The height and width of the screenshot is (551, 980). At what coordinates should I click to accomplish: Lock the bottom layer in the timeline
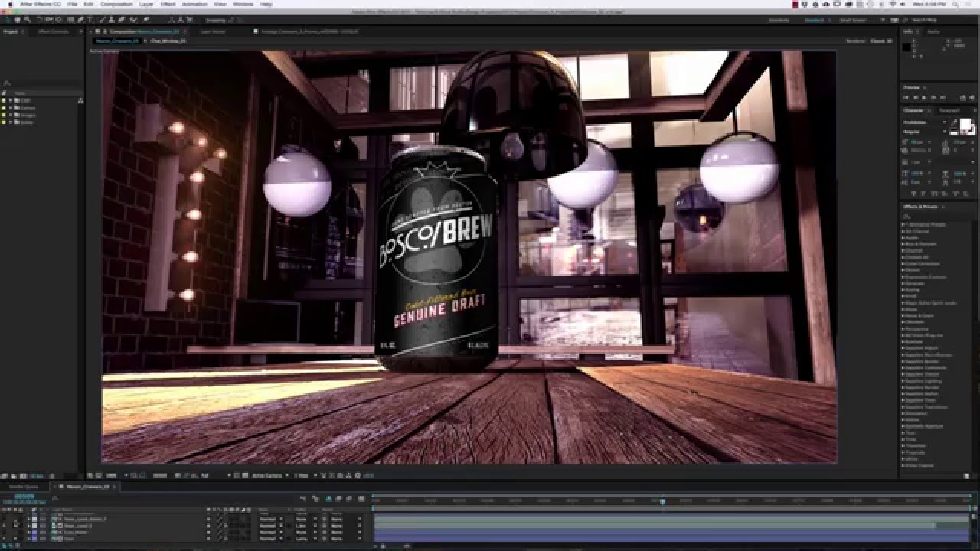pyautogui.click(x=21, y=538)
